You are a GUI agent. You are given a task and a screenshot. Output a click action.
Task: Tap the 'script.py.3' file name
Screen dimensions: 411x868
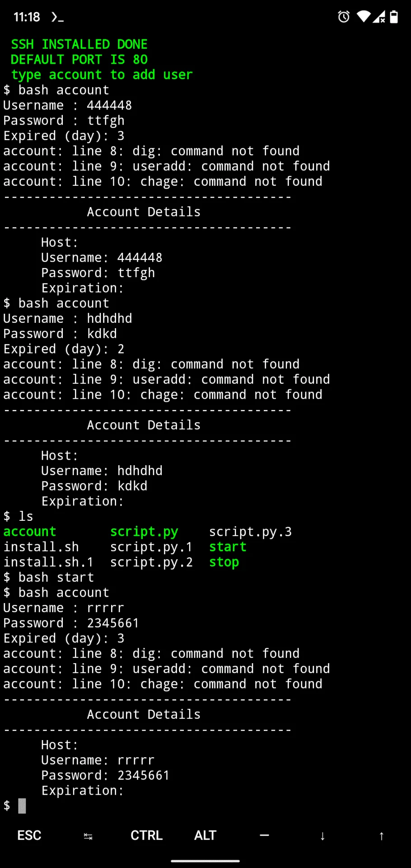pos(250,532)
